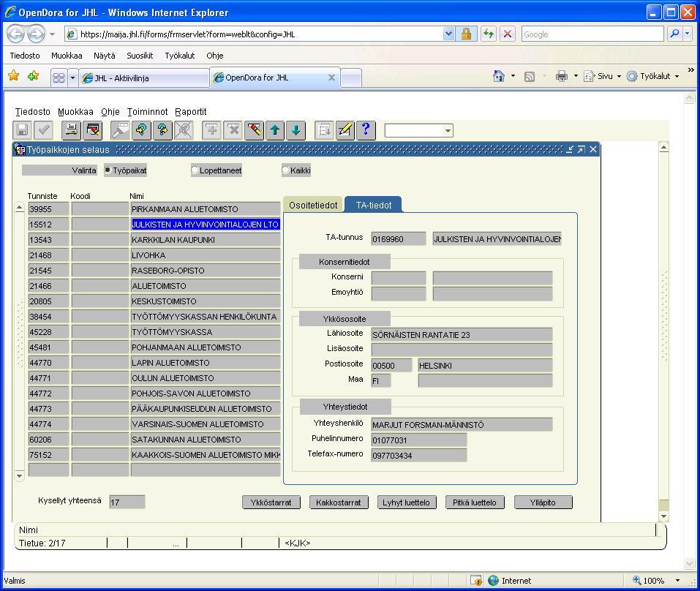Click the edit pencil icon in toolbar
This screenshot has width=700, height=591.
click(345, 130)
